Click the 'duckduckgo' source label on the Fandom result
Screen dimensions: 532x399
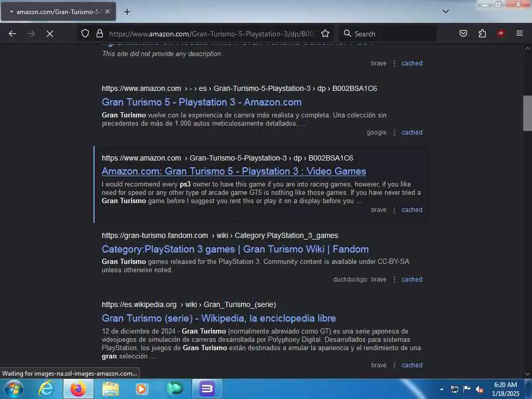click(350, 279)
